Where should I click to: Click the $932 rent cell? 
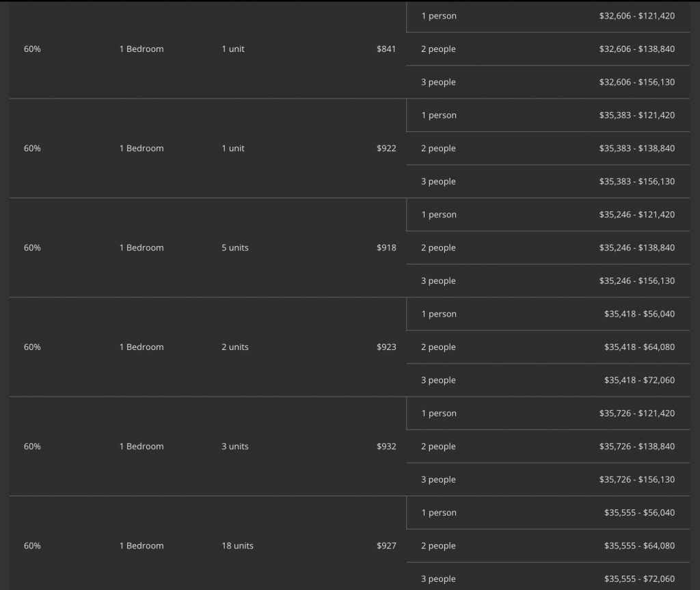(386, 446)
